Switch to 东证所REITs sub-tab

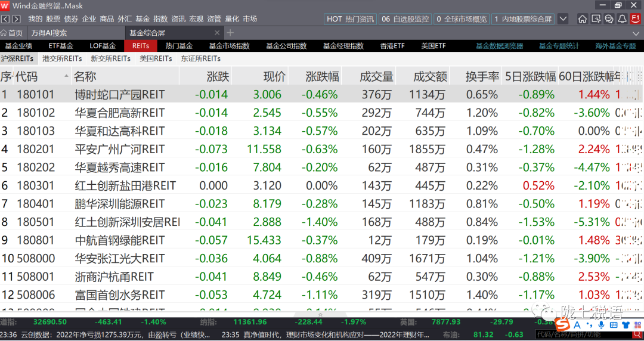pos(201,59)
